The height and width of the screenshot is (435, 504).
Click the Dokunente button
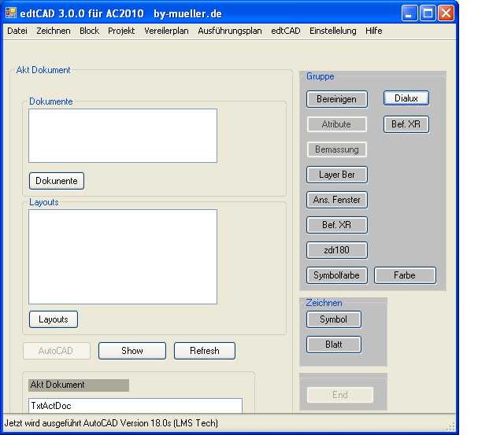click(x=57, y=181)
